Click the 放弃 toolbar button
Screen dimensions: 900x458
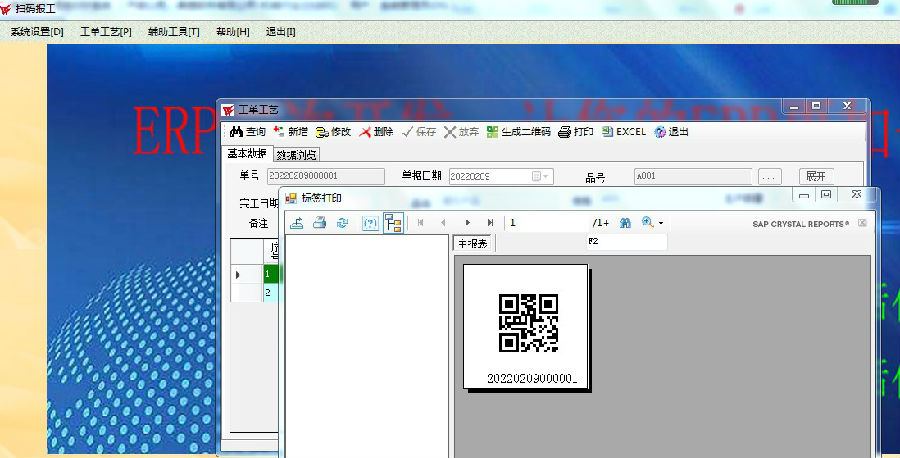click(x=461, y=131)
